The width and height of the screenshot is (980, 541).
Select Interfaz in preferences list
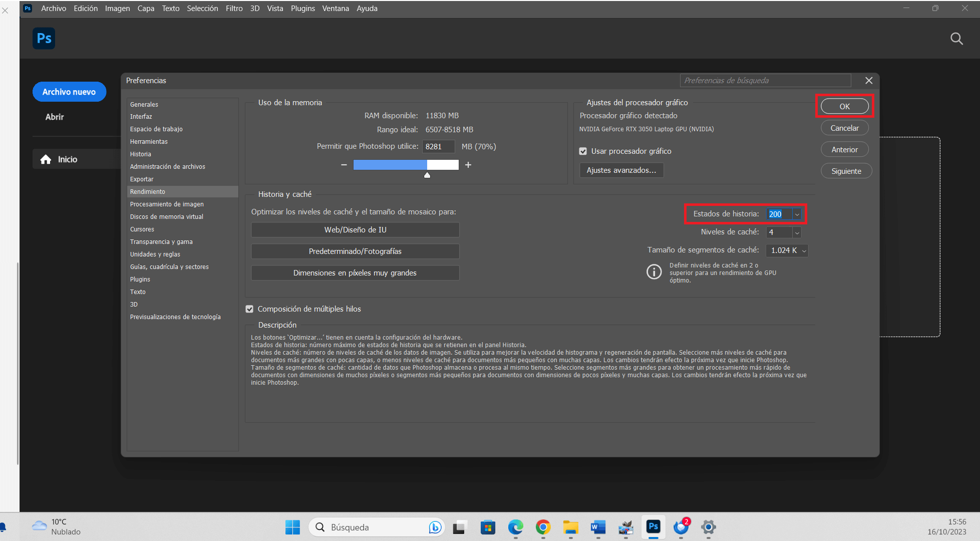[x=141, y=116]
